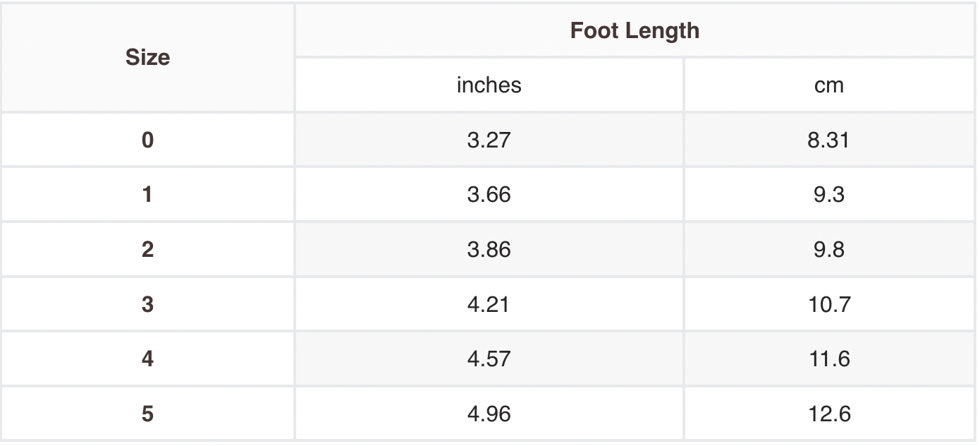Click the 8.31 cm cell

828,140
